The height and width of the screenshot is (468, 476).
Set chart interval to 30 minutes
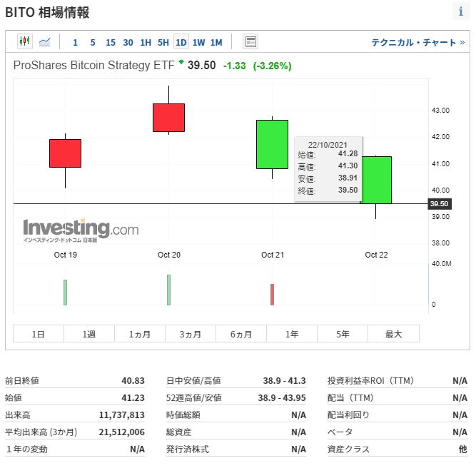pos(128,43)
